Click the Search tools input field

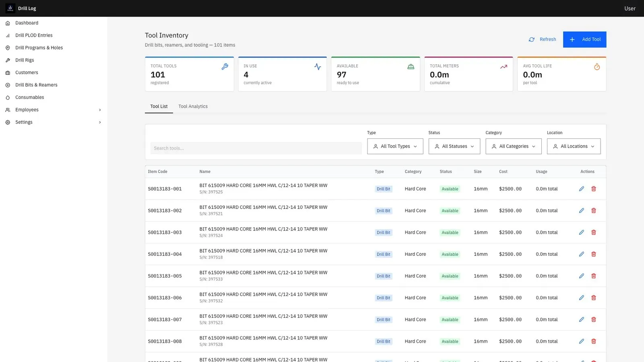click(256, 148)
